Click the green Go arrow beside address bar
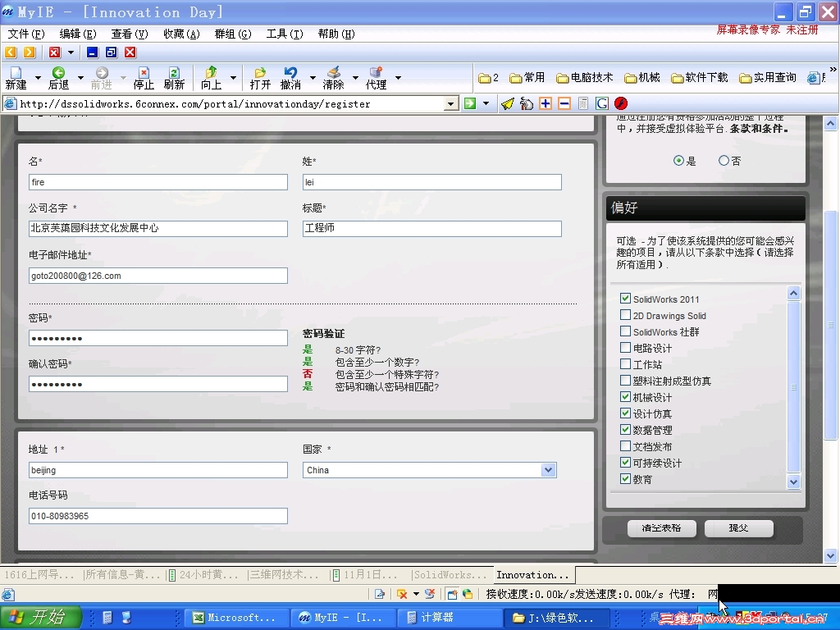This screenshot has height=630, width=840. [x=470, y=103]
